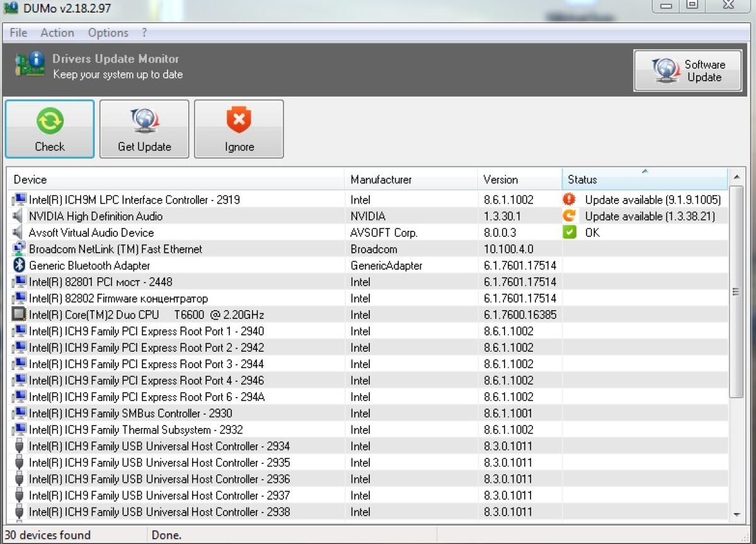Click the red update-available icon for ICH9M controller

point(570,199)
